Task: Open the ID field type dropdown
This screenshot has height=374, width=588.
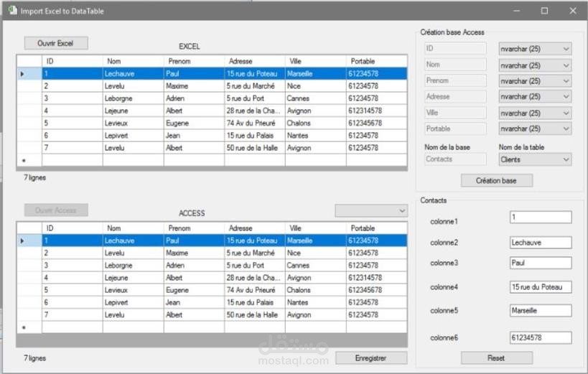Action: [535, 49]
